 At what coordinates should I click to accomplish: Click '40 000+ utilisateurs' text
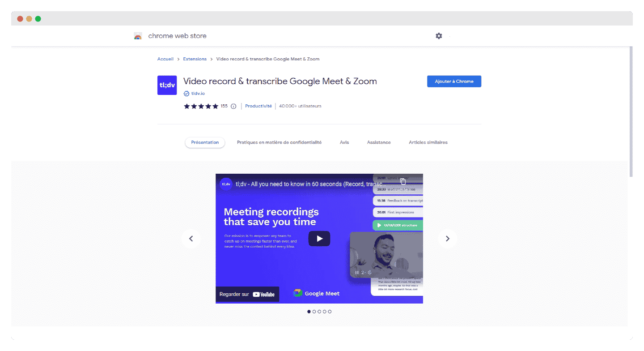300,106
